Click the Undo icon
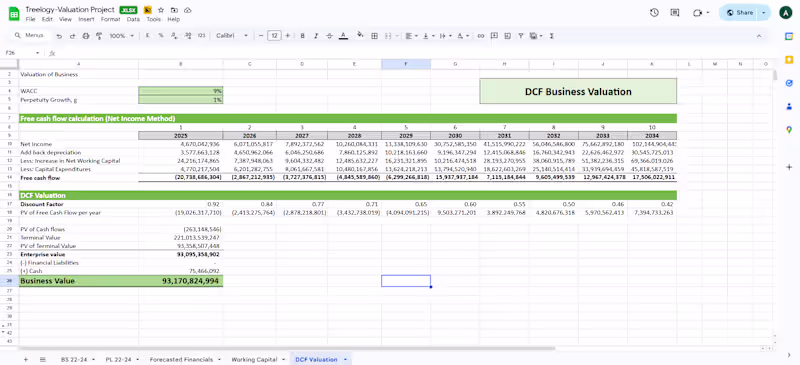 (x=60, y=36)
